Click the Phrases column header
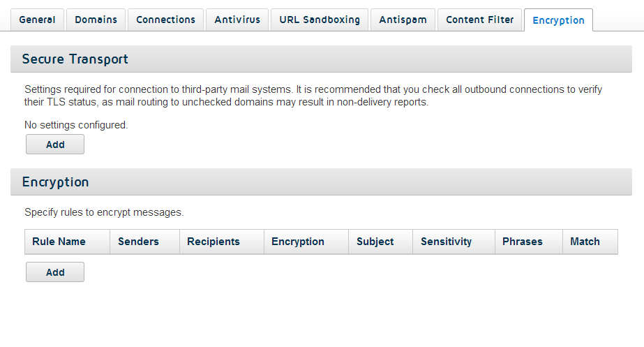644x347 pixels. coord(529,242)
